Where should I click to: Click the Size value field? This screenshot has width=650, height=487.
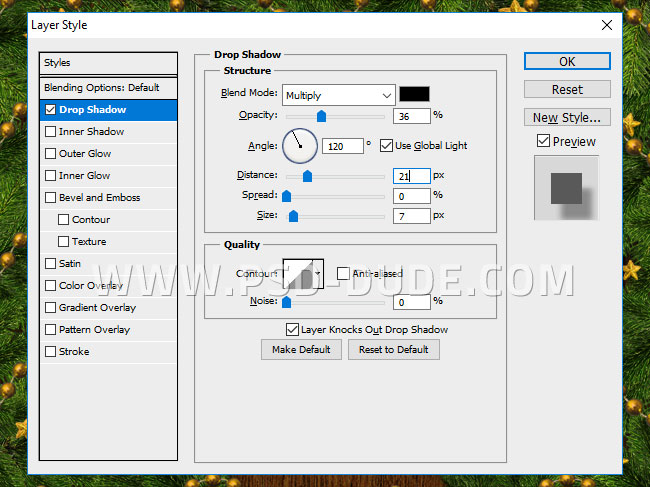(412, 216)
